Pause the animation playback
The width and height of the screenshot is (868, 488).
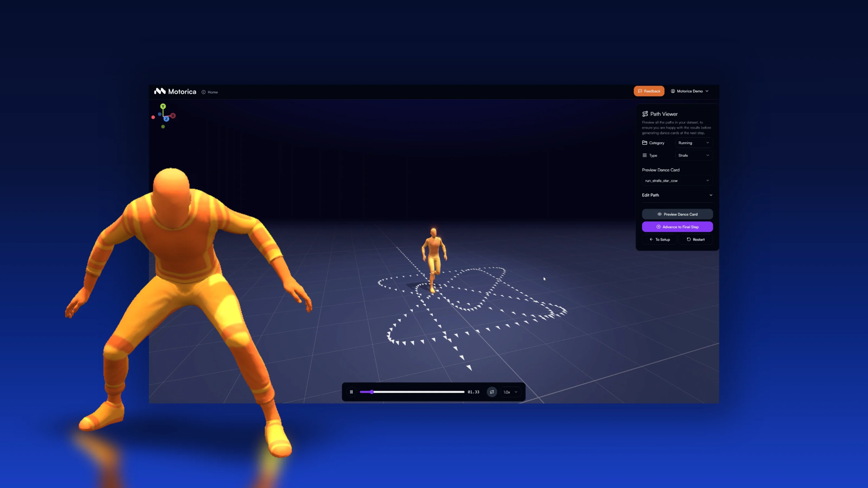coord(352,392)
